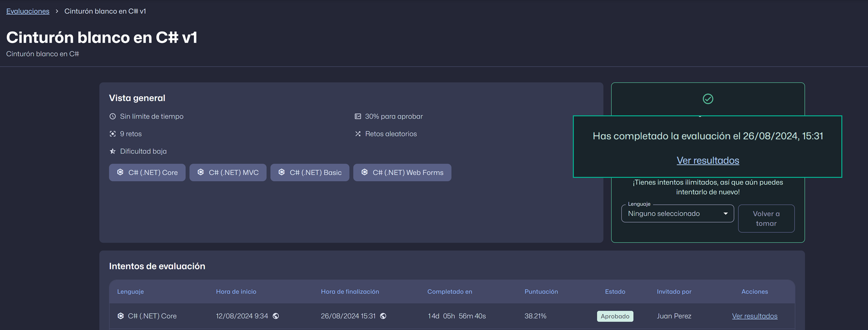Open Ver resultados in the attempts table row
The width and height of the screenshot is (868, 330).
tap(755, 316)
